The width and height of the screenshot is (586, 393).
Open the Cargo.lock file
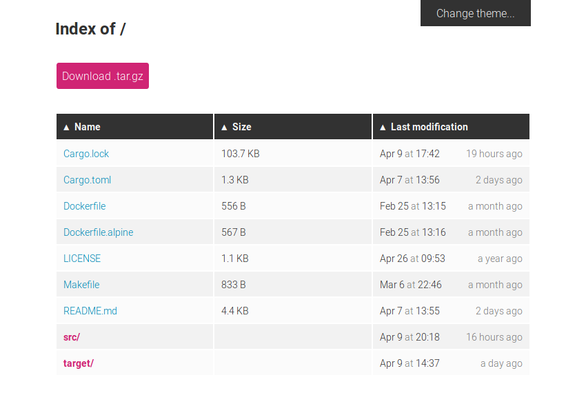pos(86,154)
